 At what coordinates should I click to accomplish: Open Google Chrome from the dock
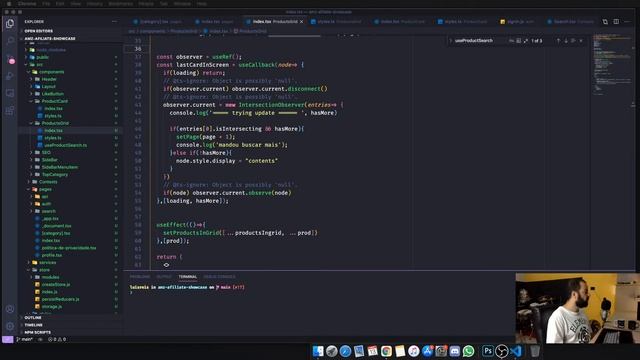coord(386,351)
